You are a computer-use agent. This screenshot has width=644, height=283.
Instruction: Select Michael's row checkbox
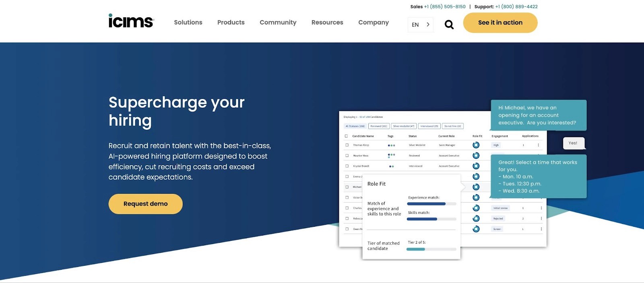point(347,187)
